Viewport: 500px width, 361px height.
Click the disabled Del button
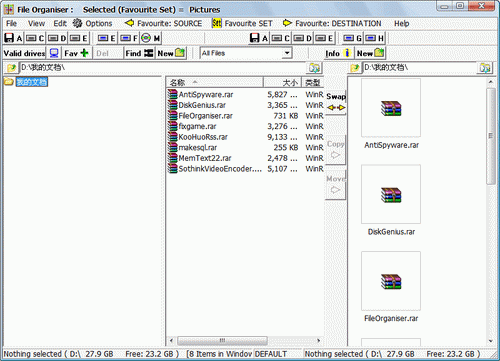107,53
